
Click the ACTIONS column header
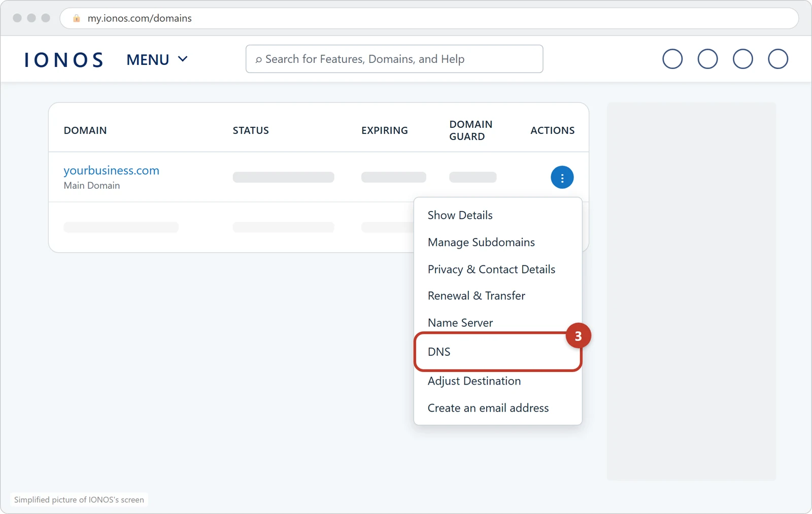(552, 130)
